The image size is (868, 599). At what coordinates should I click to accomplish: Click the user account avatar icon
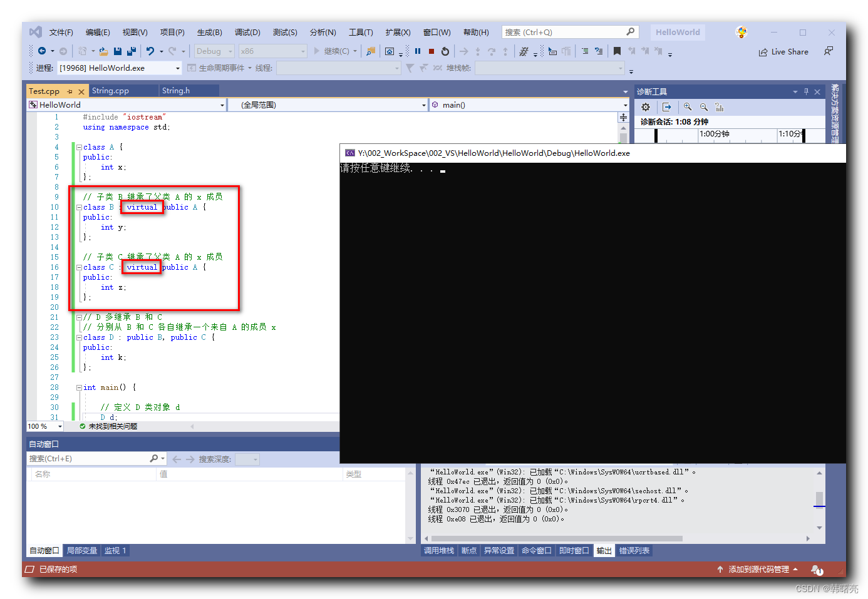coord(741,32)
